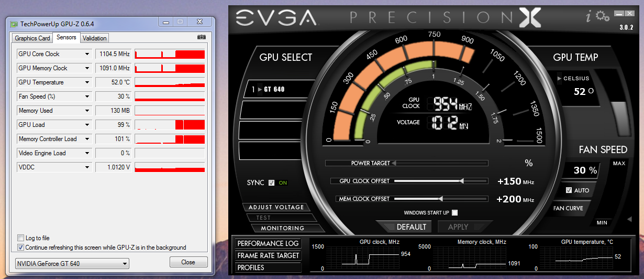Enable the Windows Start Up checkbox
The height and width of the screenshot is (279, 644).
(454, 212)
